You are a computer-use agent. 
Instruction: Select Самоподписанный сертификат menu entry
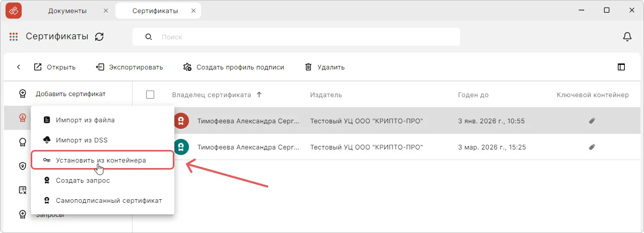[x=109, y=200]
